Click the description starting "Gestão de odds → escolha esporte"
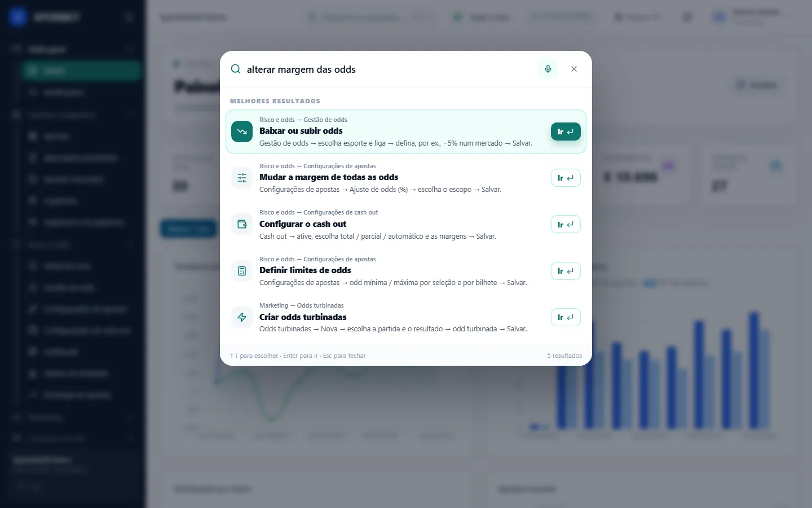 coord(396,143)
